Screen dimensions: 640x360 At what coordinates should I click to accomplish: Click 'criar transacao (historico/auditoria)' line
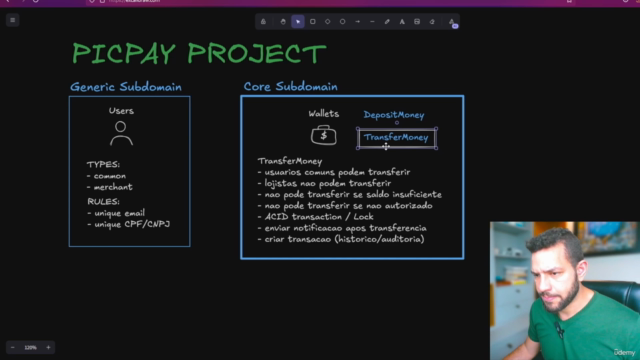[341, 239]
